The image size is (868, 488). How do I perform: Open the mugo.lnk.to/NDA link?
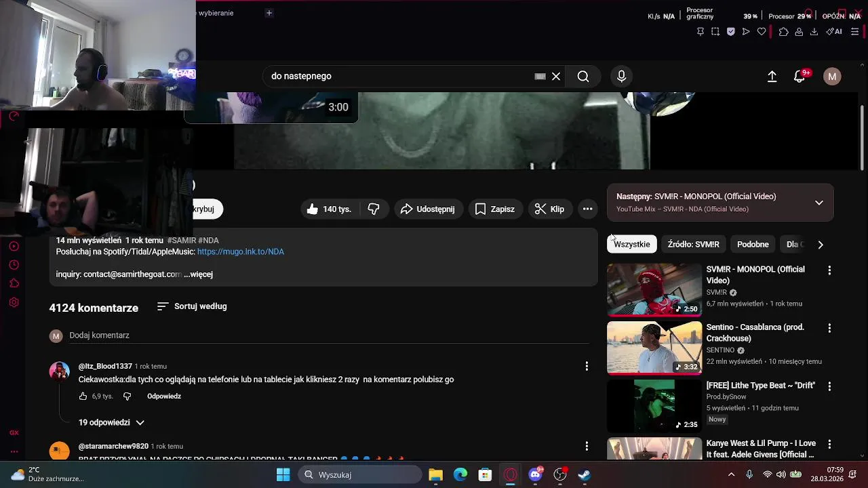tap(241, 251)
